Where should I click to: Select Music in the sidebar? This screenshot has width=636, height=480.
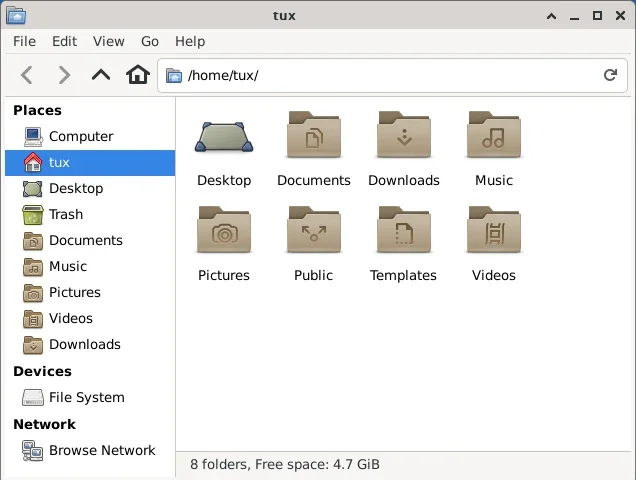[68, 266]
